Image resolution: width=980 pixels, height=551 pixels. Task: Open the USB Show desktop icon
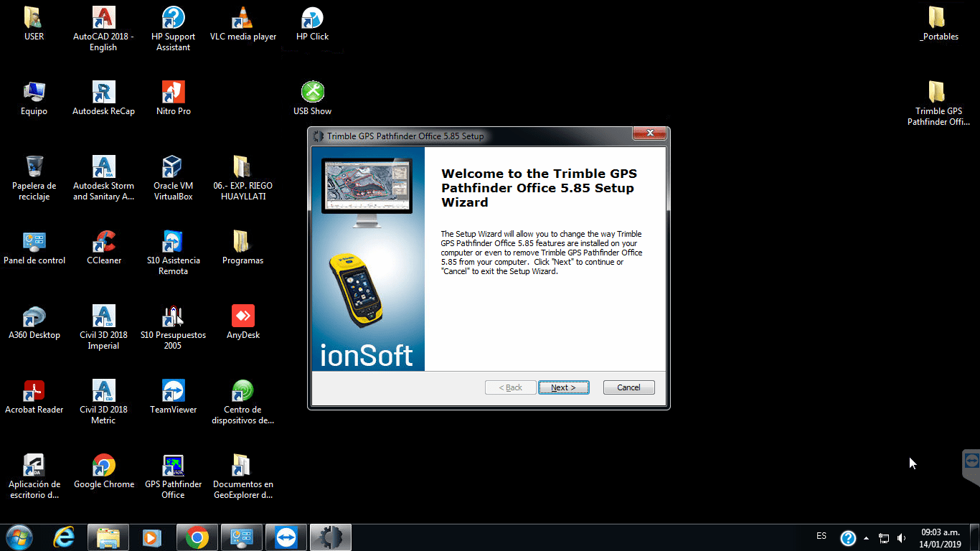pos(312,93)
